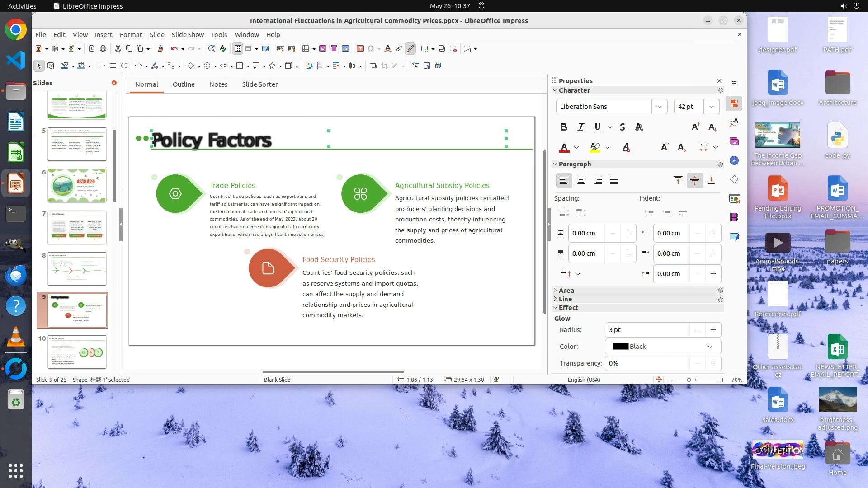
Task: Open the Navigator sidebar deck icon
Action: 734,161
